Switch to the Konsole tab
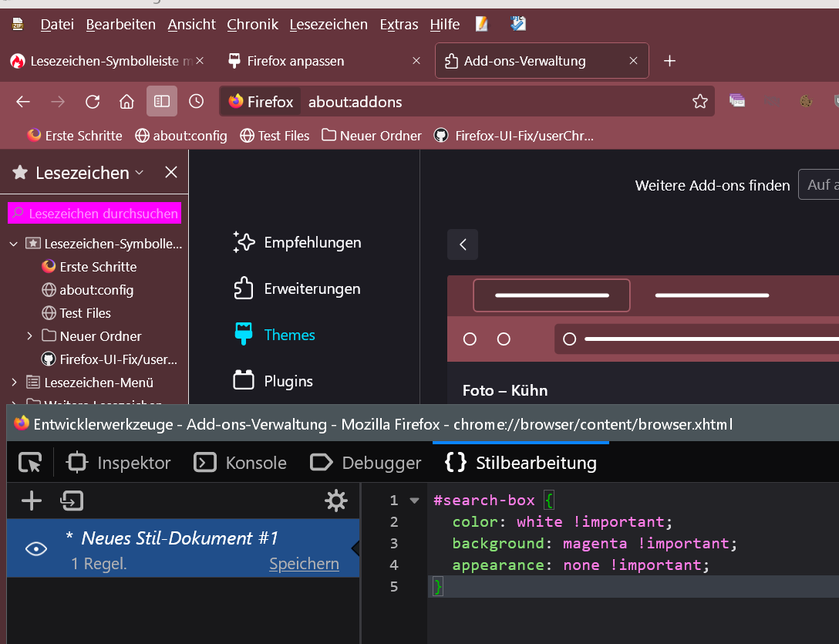The image size is (839, 644). 240,463
